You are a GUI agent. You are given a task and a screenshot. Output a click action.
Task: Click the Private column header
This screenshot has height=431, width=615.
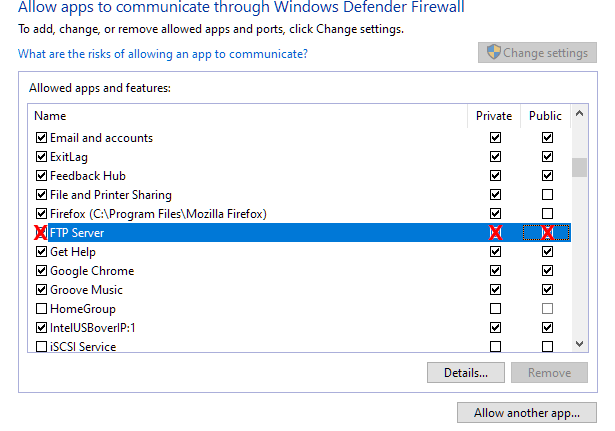494,116
